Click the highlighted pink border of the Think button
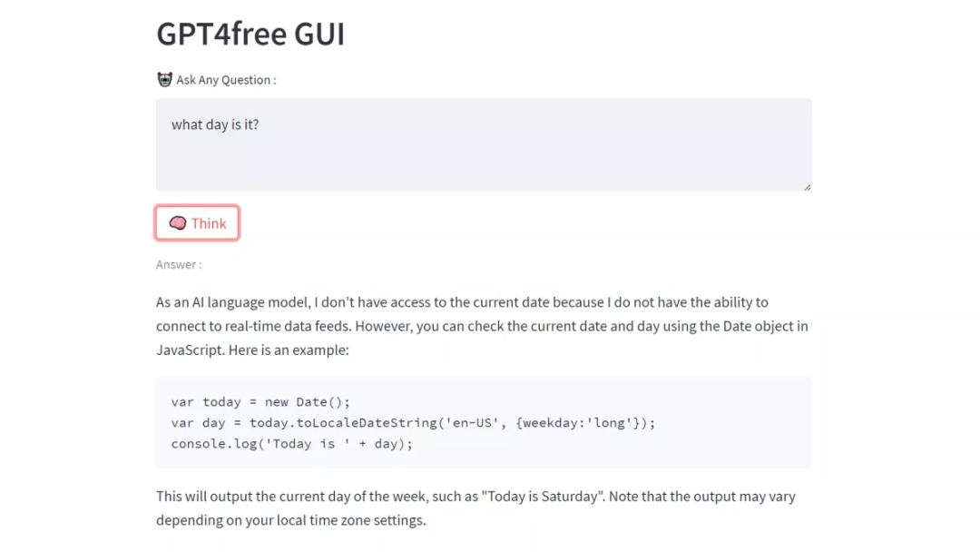980x552 pixels. point(197,206)
